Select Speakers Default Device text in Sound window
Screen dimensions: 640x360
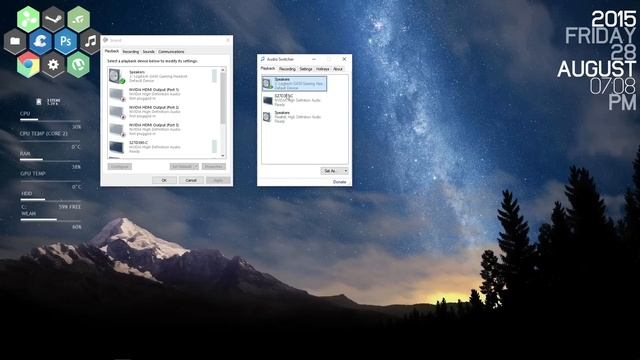click(158, 76)
